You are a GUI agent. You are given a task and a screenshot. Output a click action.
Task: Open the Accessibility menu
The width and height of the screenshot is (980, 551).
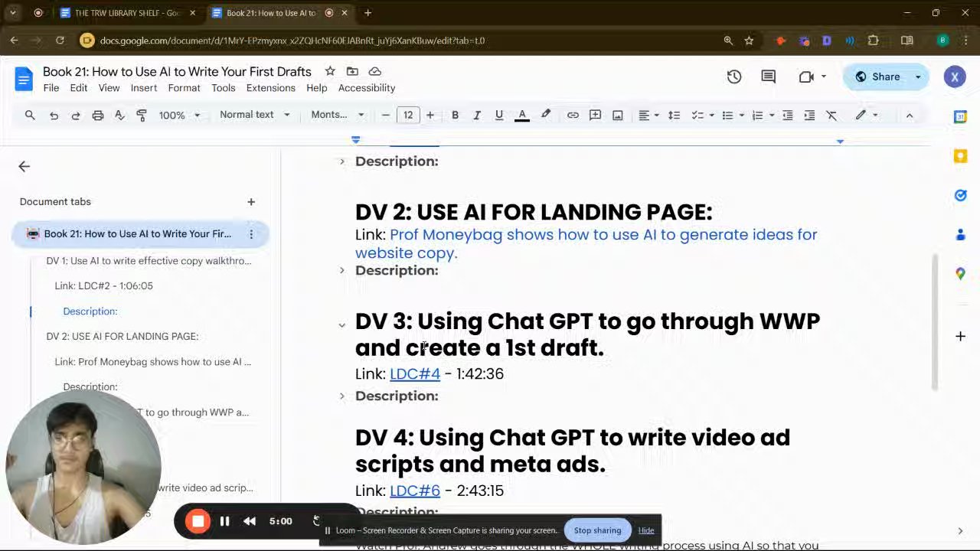(367, 88)
